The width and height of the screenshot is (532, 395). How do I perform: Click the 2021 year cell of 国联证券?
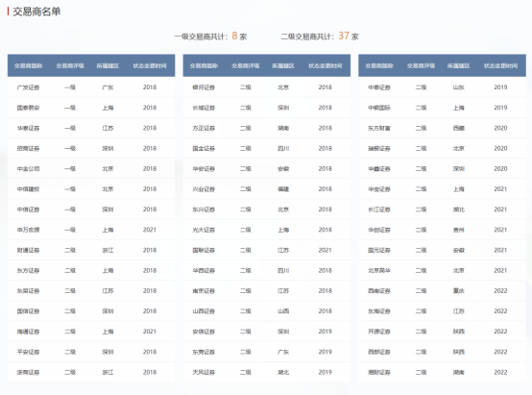pyautogui.click(x=325, y=250)
